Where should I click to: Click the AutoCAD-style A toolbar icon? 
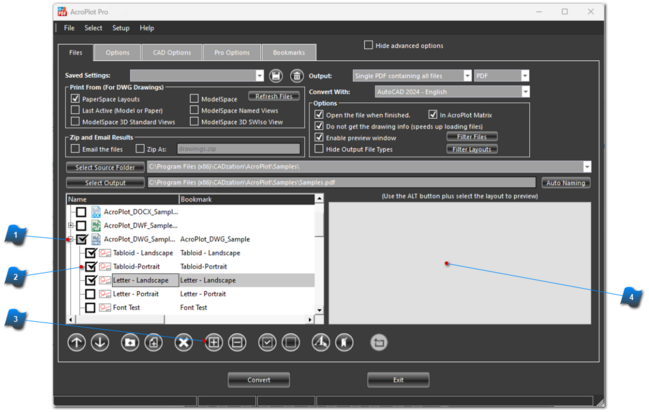click(321, 343)
